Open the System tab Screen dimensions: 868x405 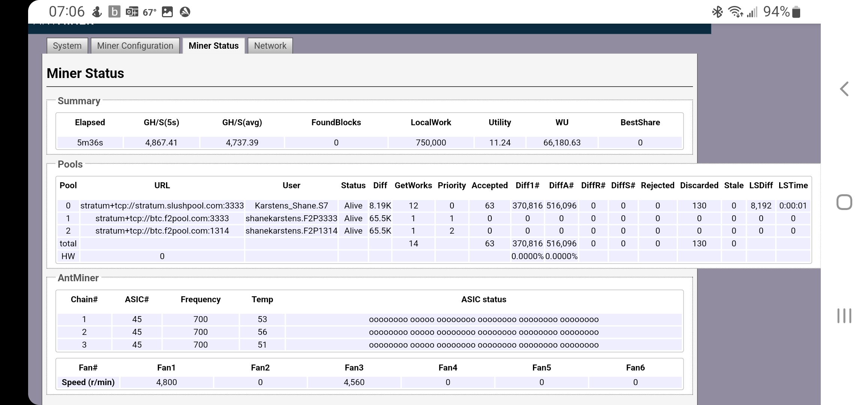(x=67, y=46)
